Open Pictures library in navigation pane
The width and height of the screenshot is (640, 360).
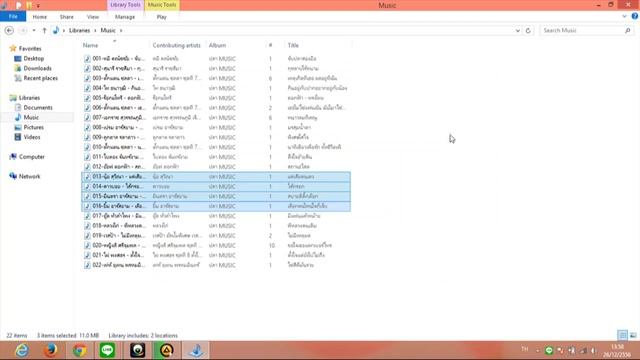33,127
